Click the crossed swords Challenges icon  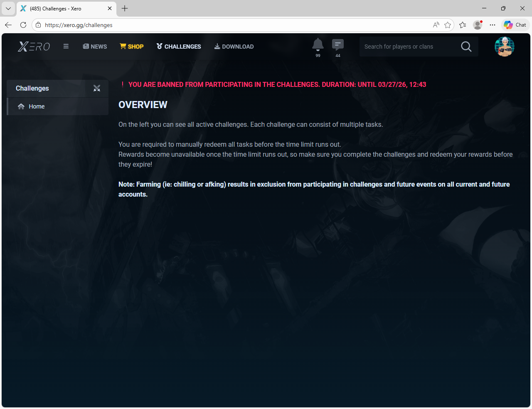point(97,88)
